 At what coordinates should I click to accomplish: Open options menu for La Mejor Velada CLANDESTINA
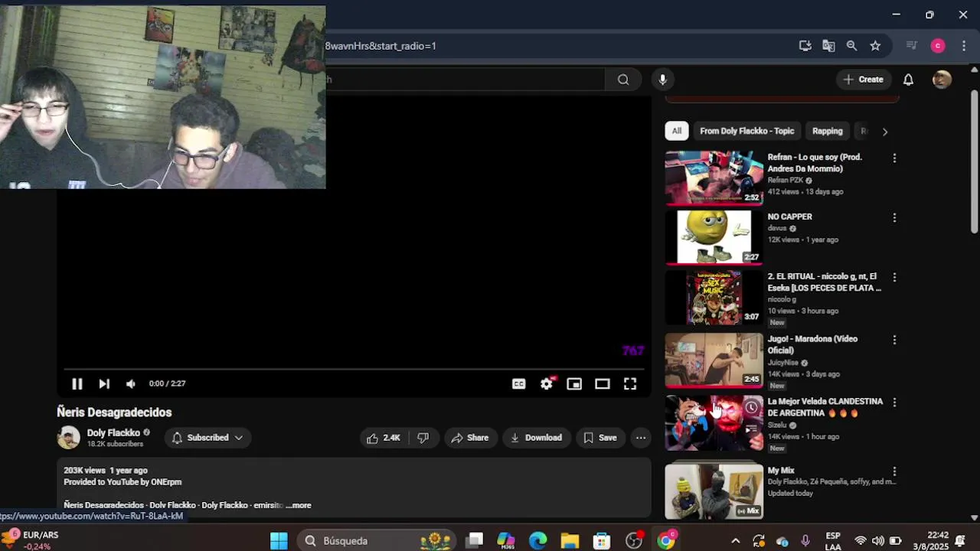click(894, 402)
